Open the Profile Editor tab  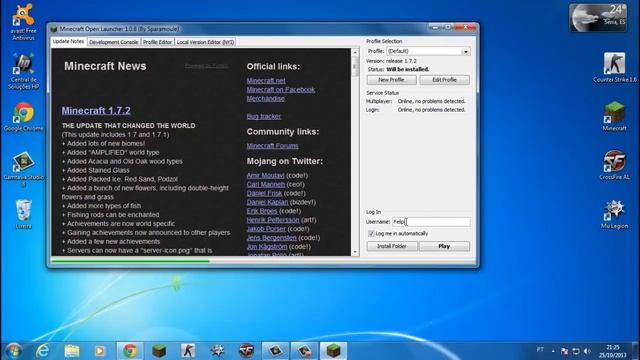click(x=158, y=42)
